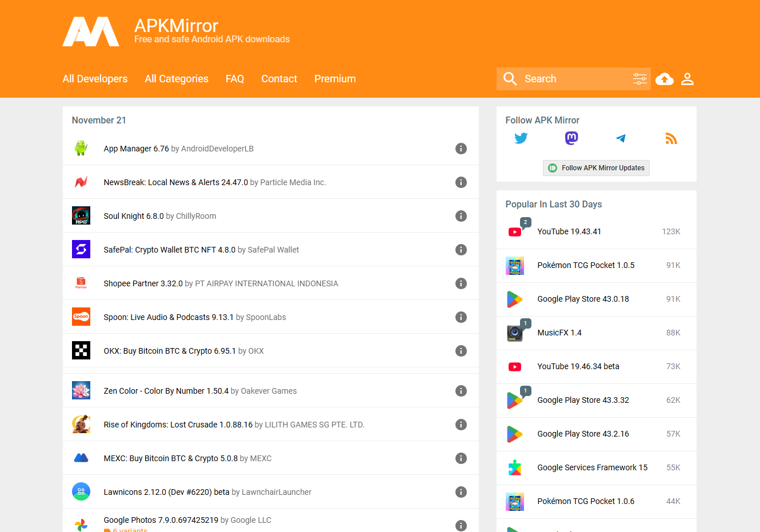Click the APKMirror logo icon
The image size is (760, 532).
[x=91, y=31]
